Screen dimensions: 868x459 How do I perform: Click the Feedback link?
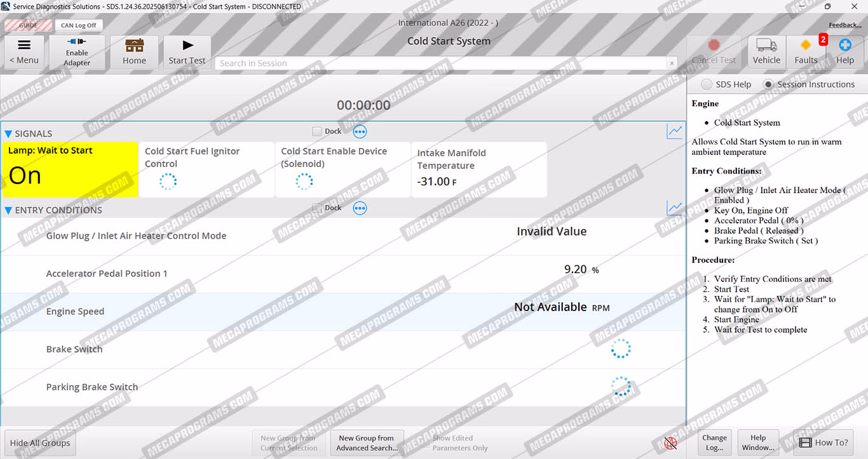point(845,25)
